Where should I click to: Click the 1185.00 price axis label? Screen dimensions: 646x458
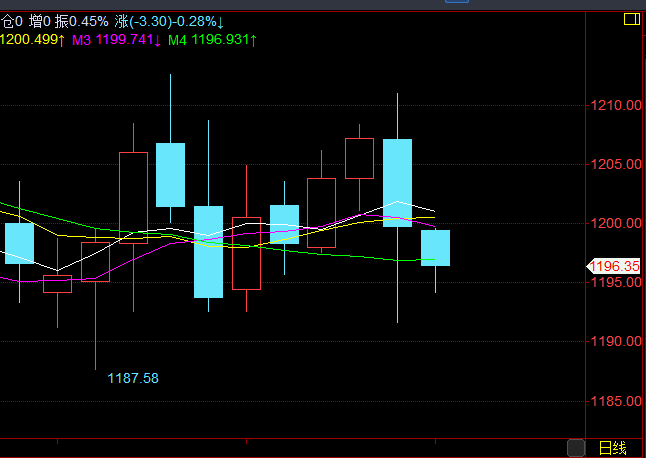615,401
